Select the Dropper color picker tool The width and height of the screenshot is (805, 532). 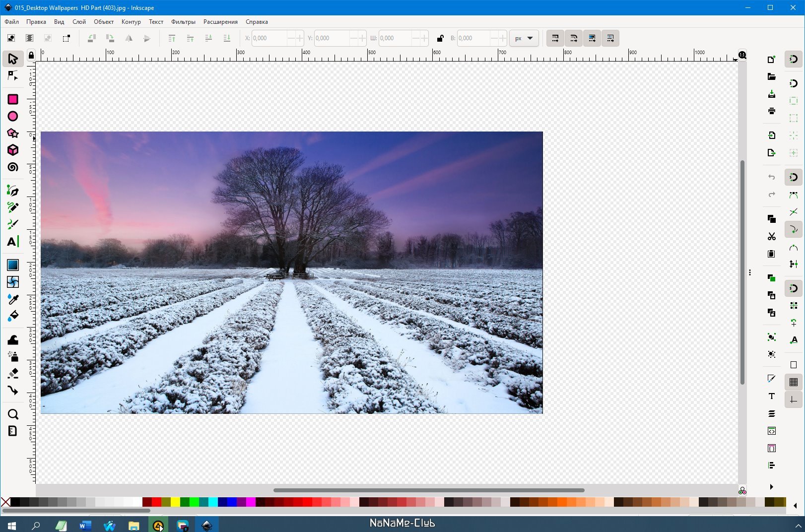point(13,299)
